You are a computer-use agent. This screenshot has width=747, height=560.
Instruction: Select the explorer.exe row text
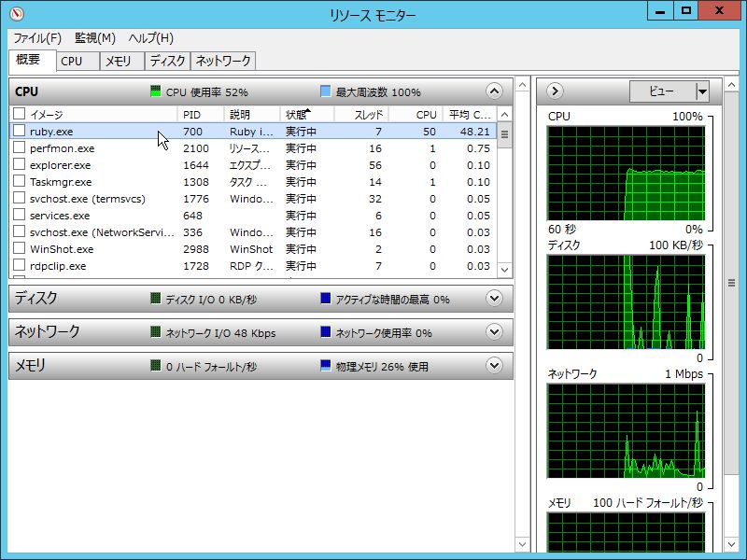[60, 165]
